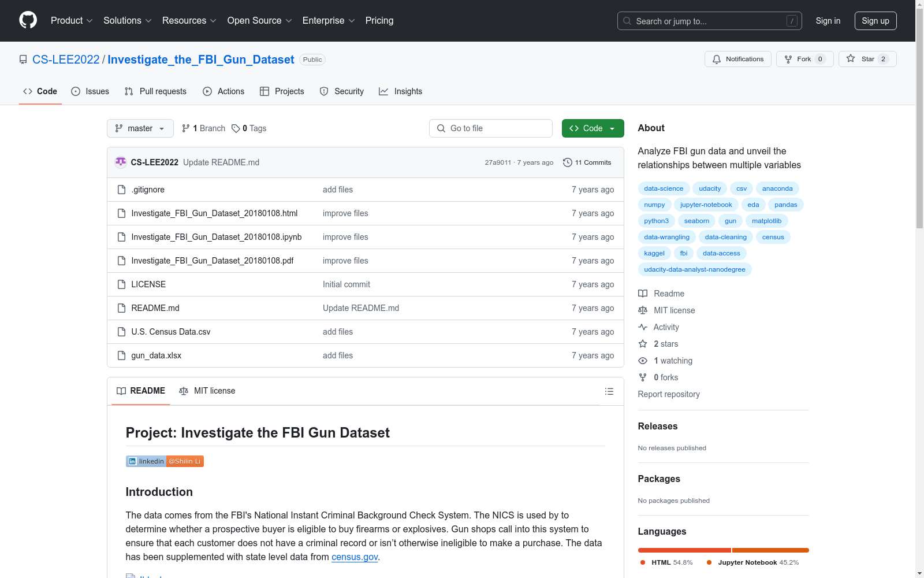Switch to the Insights tab
Screen dimensions: 924x578
(401, 91)
